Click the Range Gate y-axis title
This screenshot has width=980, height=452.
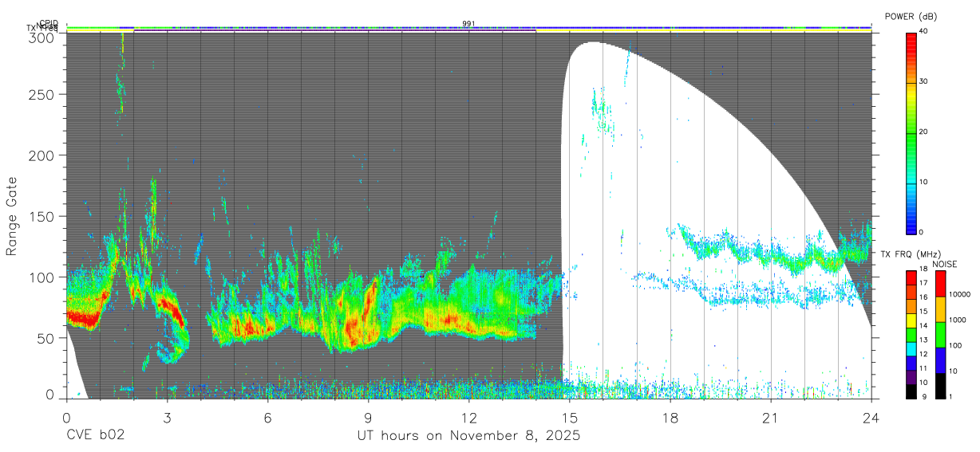[x=12, y=217]
